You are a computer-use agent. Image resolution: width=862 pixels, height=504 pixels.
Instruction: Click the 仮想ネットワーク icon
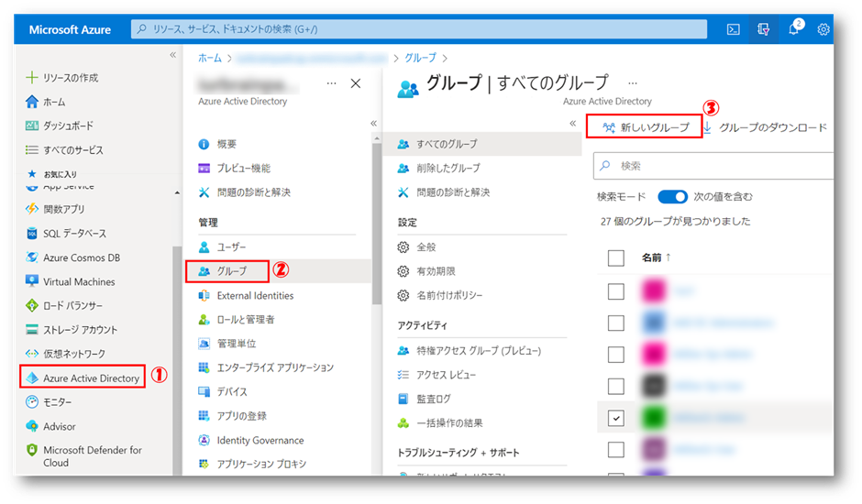pos(32,354)
